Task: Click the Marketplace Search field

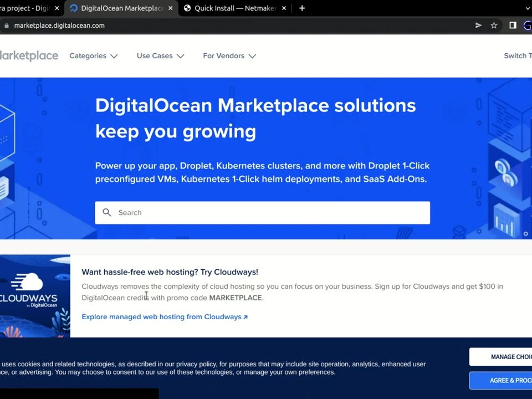Action: coord(262,213)
